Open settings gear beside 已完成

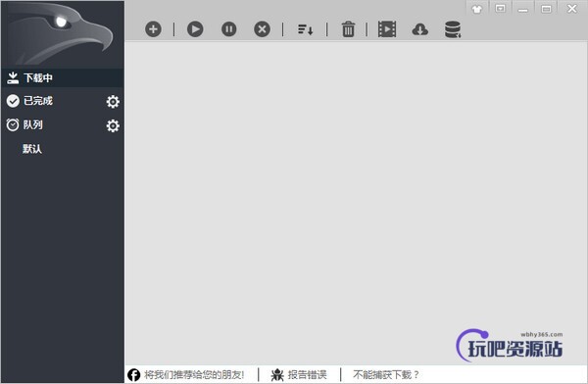113,101
